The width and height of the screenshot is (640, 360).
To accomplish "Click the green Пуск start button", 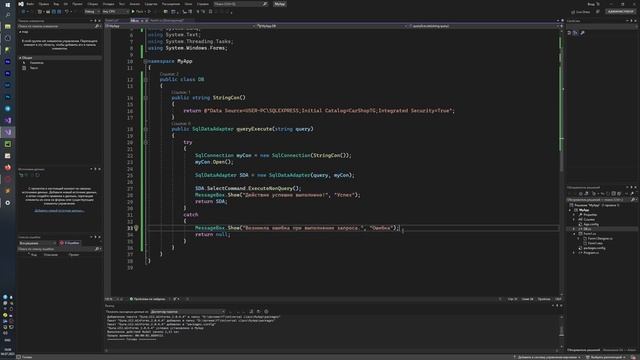I will (137, 12).
